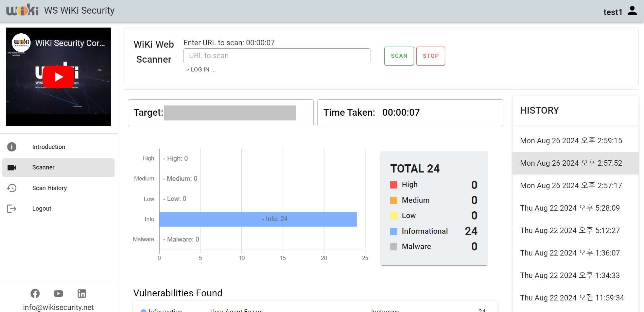
Task: Collapse the HISTORY panel header
Action: click(539, 110)
